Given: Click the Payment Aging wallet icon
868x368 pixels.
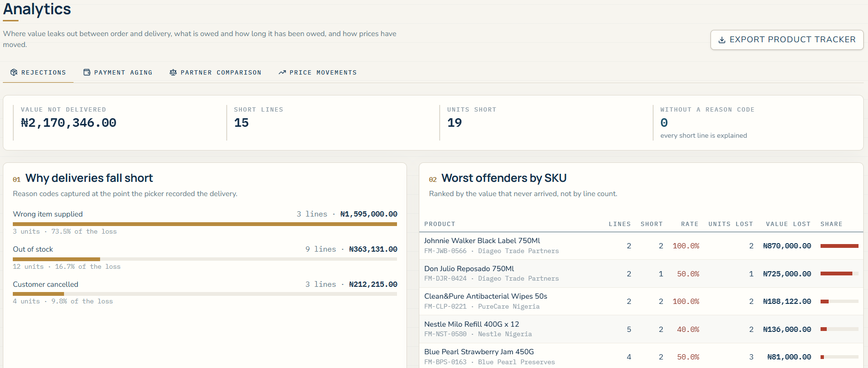Looking at the screenshot, I should click(x=87, y=72).
